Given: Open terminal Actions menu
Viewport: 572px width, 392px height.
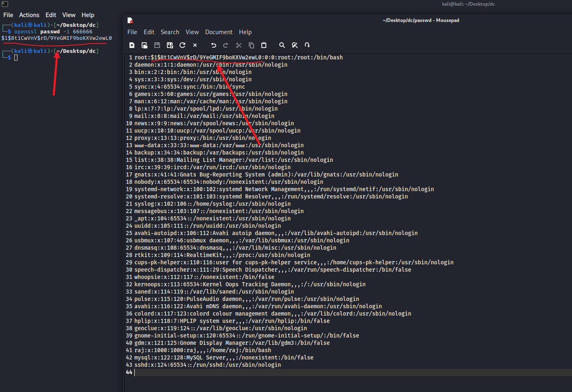Looking at the screenshot, I should tap(29, 15).
